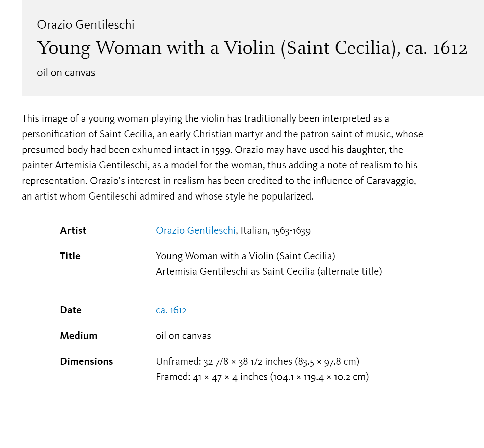
Task: Click the Medium field label
Action: [79, 336]
